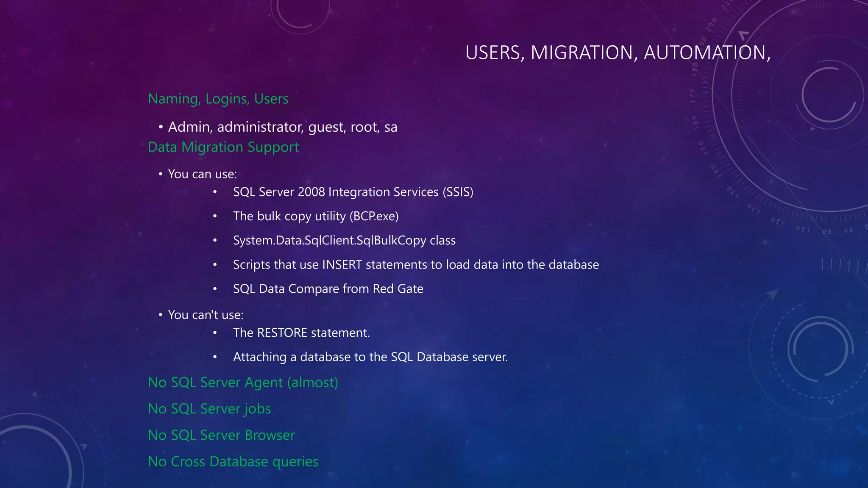Viewport: 868px width, 488px height.
Task: Click the 'You can't use:' bullet
Action: 206,315
